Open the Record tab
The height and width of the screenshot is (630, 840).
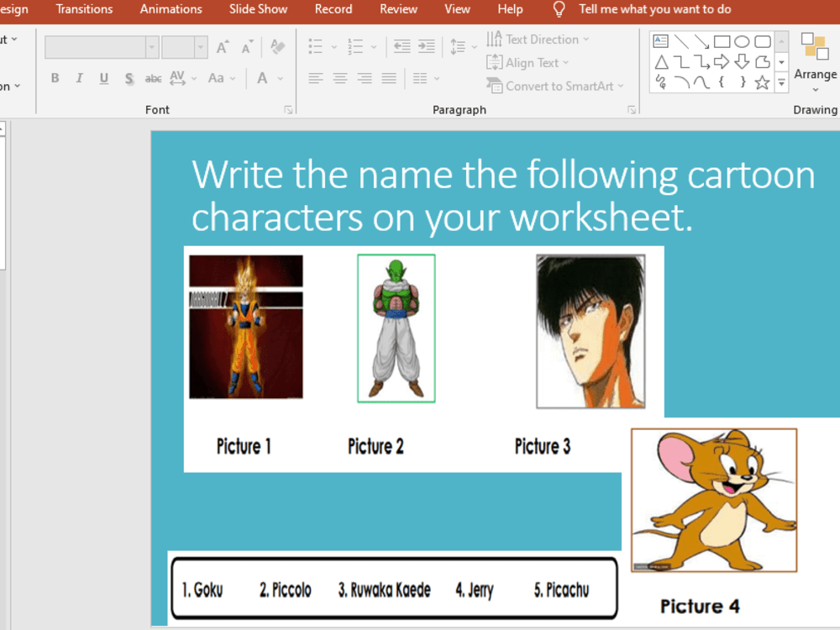333,9
